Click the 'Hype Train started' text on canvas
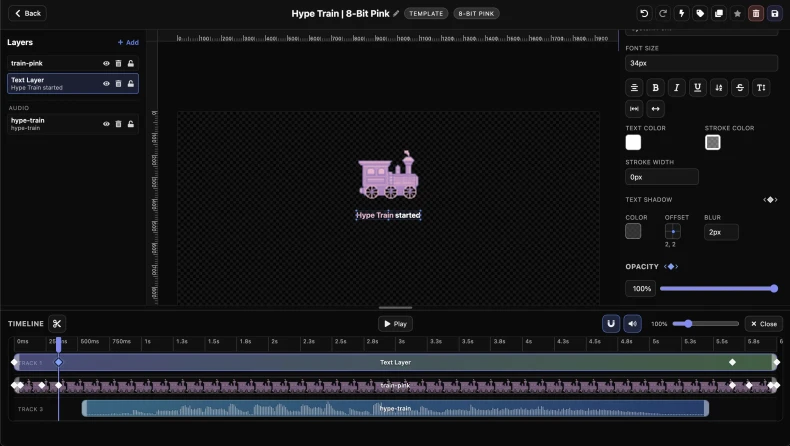The width and height of the screenshot is (790, 446). click(x=388, y=215)
